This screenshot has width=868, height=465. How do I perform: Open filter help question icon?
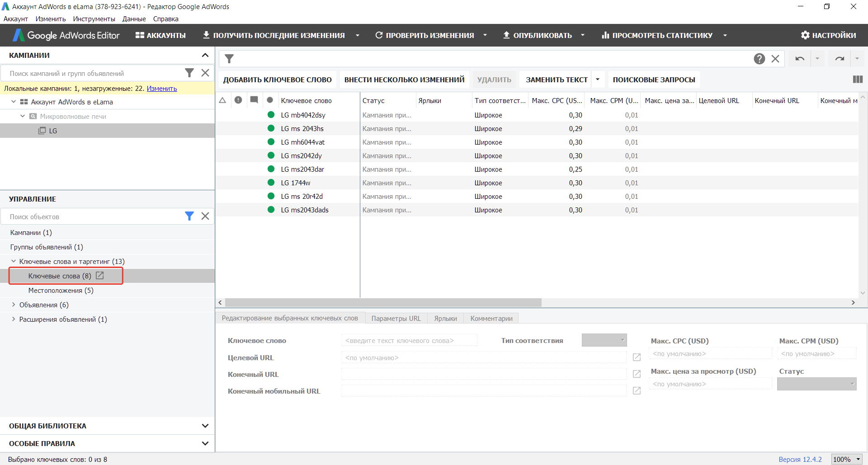pyautogui.click(x=759, y=59)
